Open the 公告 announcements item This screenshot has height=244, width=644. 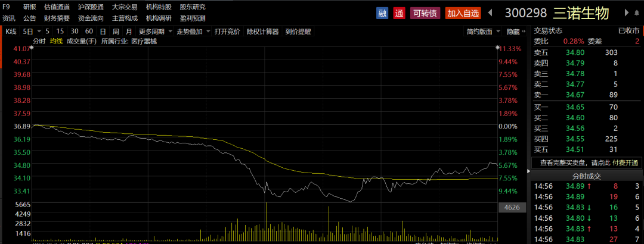(x=30, y=18)
